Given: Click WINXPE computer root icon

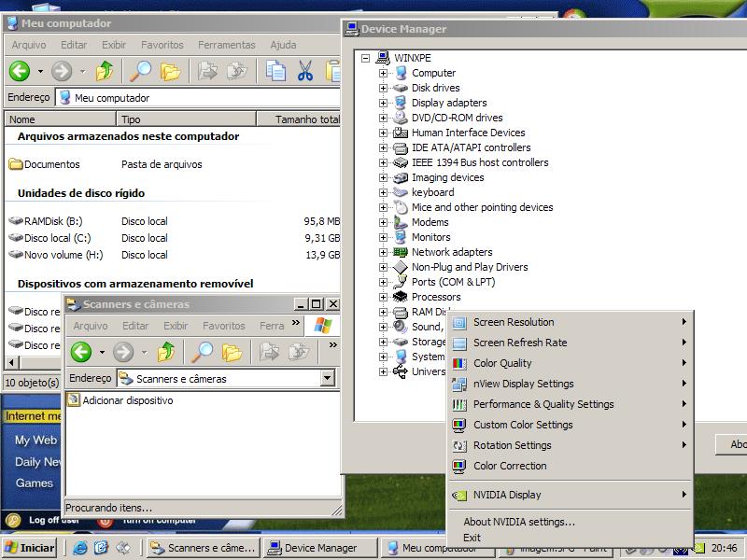Looking at the screenshot, I should [383, 58].
